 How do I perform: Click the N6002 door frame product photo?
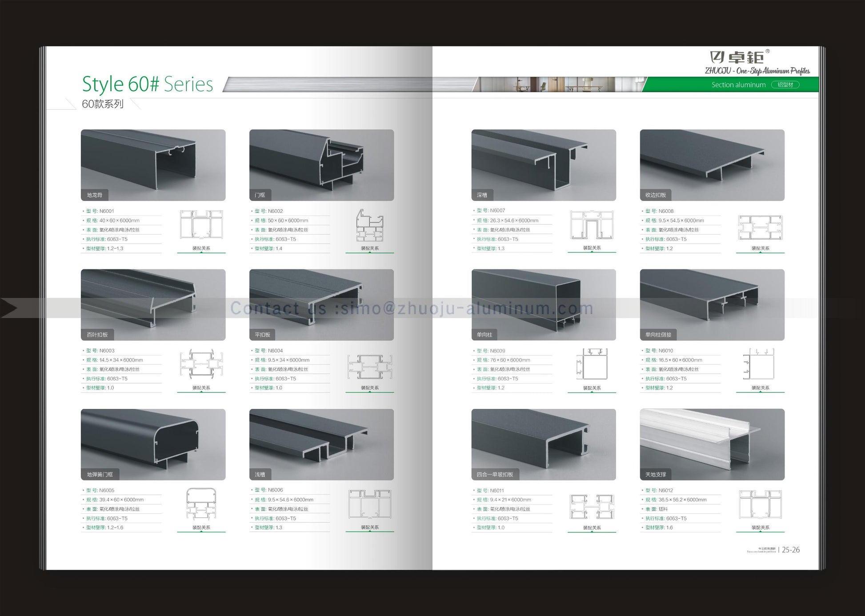pyautogui.click(x=321, y=165)
